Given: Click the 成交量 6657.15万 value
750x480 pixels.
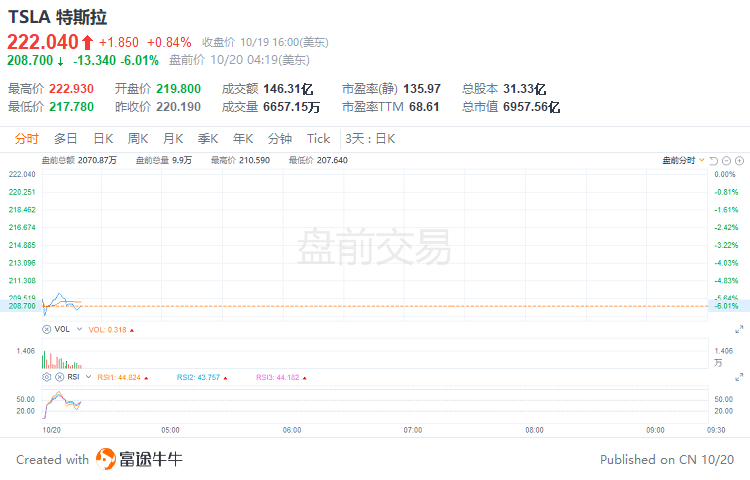Looking at the screenshot, I should click(291, 107).
